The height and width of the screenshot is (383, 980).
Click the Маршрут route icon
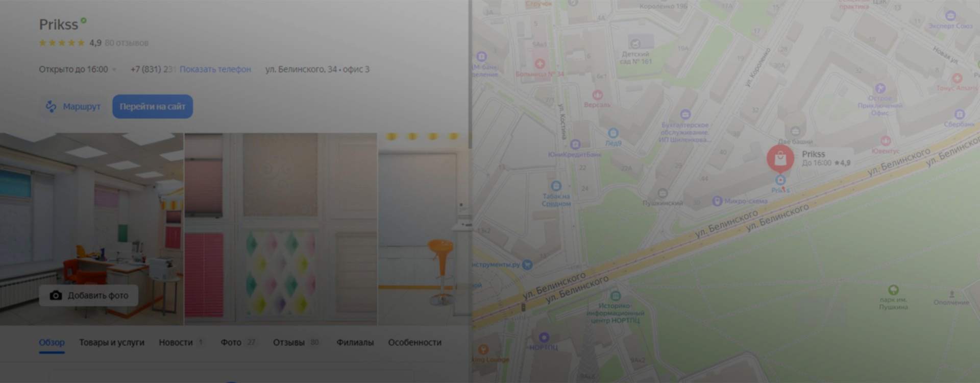click(x=51, y=106)
